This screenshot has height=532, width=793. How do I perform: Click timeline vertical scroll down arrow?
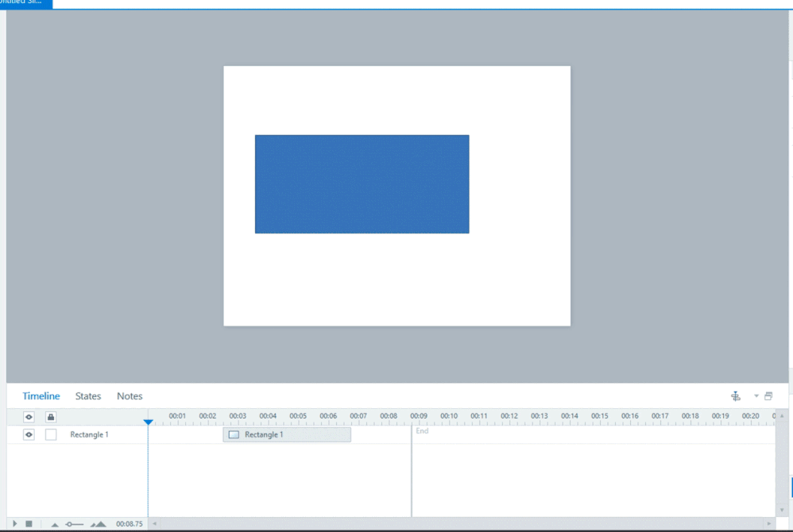point(782,511)
